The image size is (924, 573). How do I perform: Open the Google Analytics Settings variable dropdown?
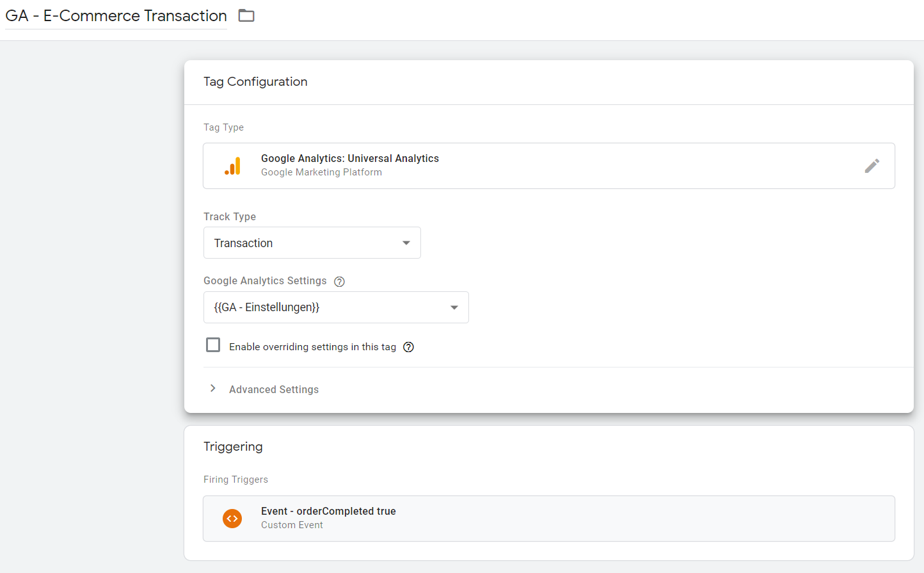[336, 307]
